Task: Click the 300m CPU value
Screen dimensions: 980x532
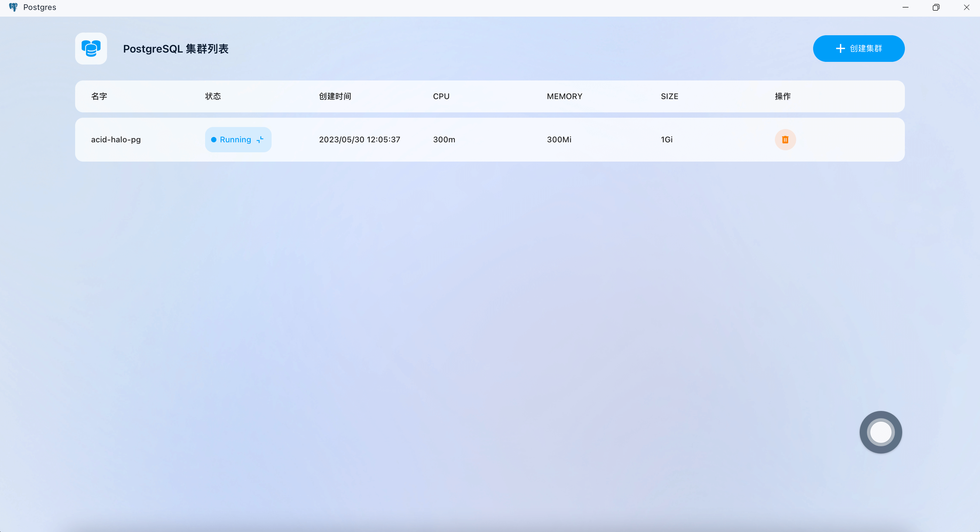Action: coord(444,140)
